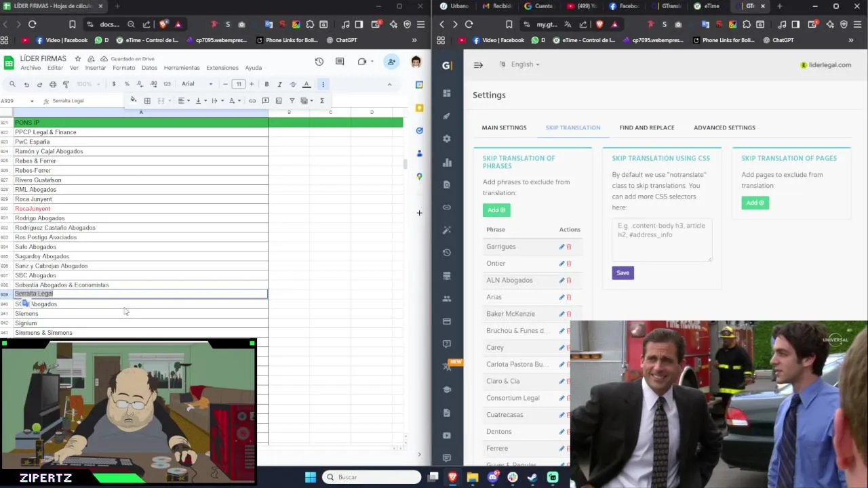The image size is (868, 488).
Task: Open the gear settings icon in GTranslate sidebar
Action: pos(446,139)
